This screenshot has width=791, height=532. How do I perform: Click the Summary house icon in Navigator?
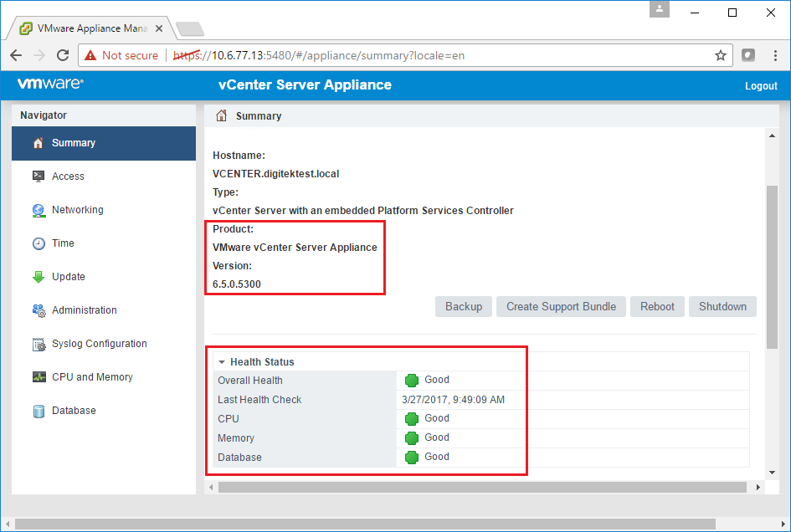pyautogui.click(x=39, y=143)
